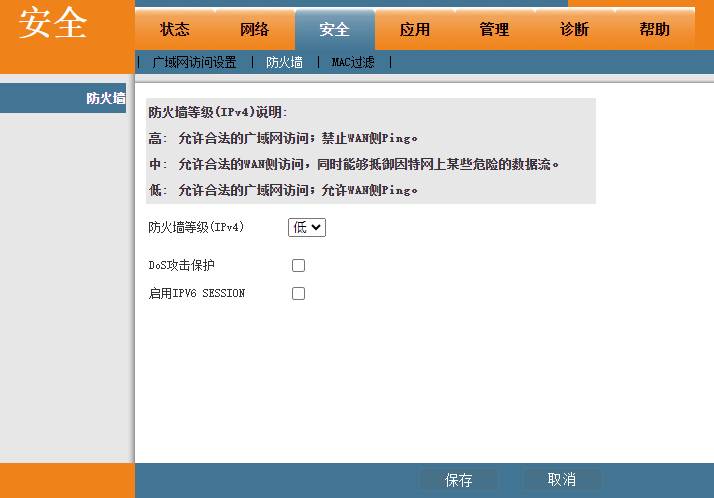Image resolution: width=714 pixels, height=498 pixels.
Task: Open 广域网访问设置 submenu link
Action: click(x=194, y=62)
